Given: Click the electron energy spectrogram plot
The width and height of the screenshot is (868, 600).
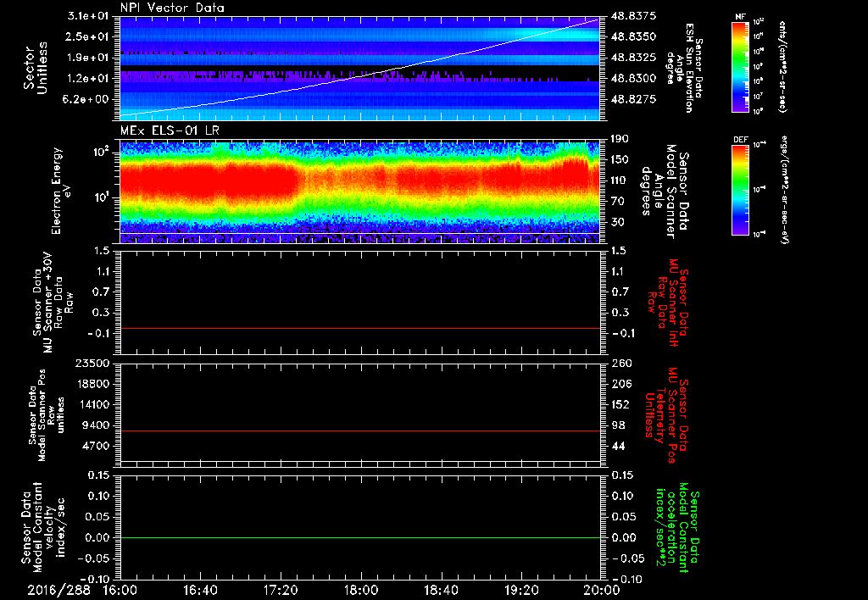Looking at the screenshot, I should (359, 192).
